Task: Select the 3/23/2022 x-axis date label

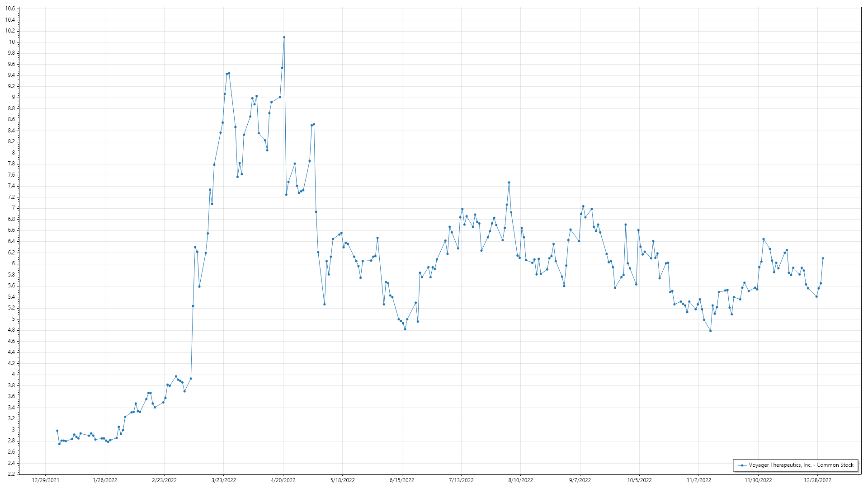Action: (x=224, y=480)
